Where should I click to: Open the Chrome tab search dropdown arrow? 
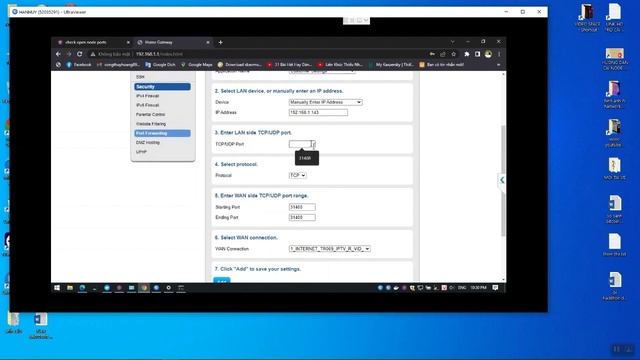coord(452,42)
